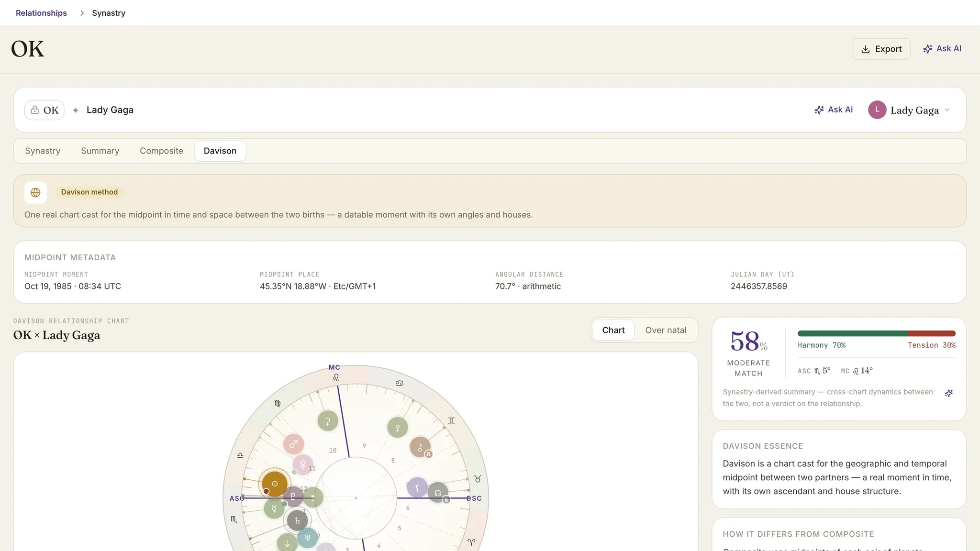Select the Saturn glyph on the chart

[x=297, y=520]
